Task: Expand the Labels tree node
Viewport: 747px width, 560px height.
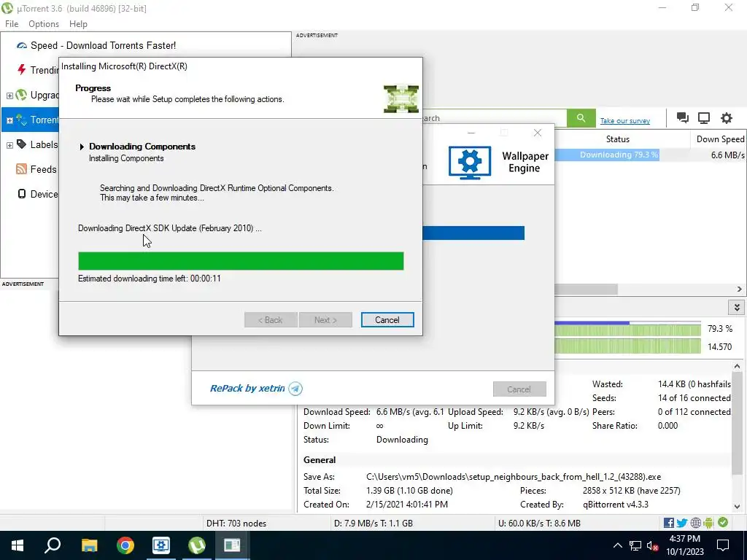Action: [x=9, y=145]
